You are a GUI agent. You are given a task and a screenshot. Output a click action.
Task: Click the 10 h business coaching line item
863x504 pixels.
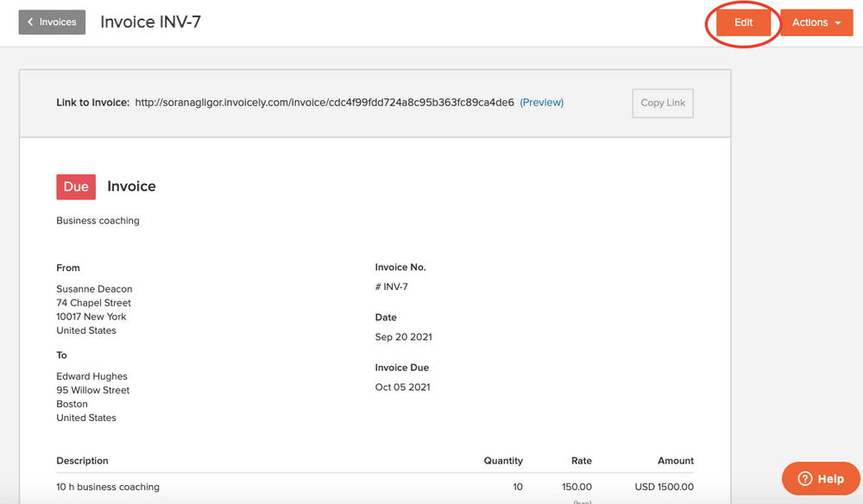pos(108,486)
